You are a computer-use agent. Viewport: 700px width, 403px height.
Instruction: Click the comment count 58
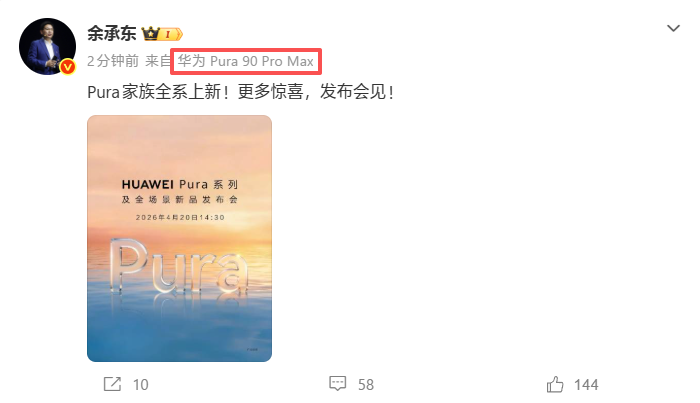point(366,385)
